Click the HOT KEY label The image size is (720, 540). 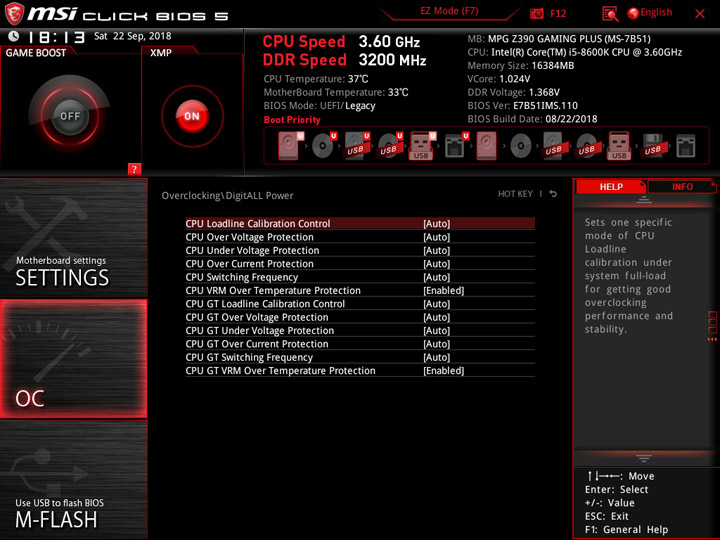[x=515, y=194]
